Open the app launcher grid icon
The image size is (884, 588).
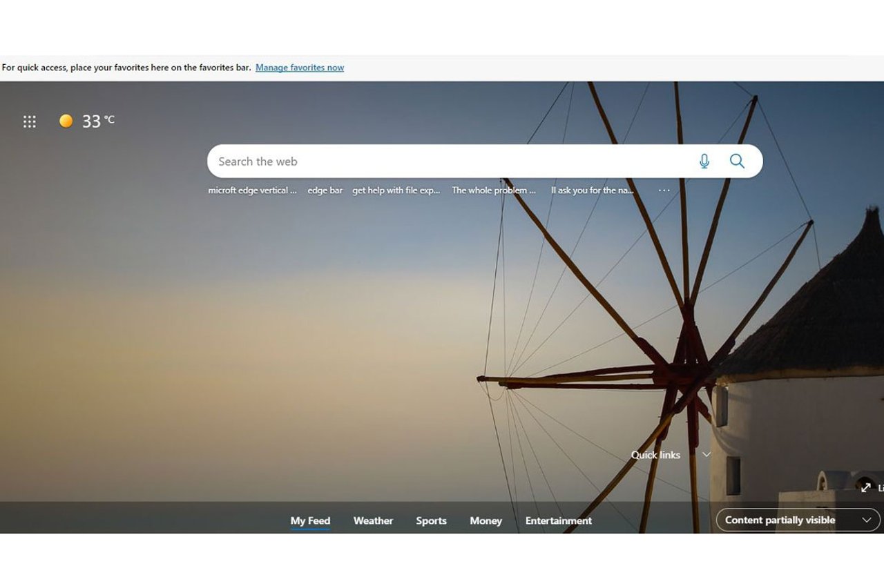point(29,121)
